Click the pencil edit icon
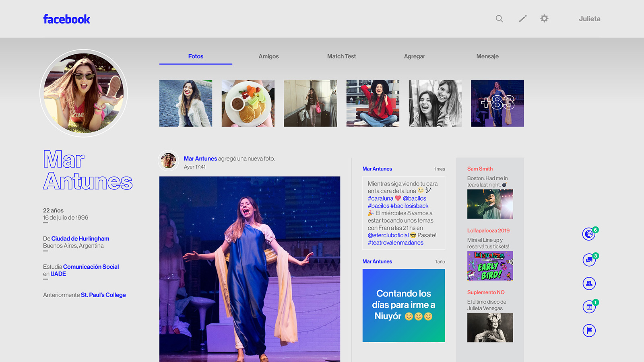Screen dimensions: 644x362 point(522,19)
